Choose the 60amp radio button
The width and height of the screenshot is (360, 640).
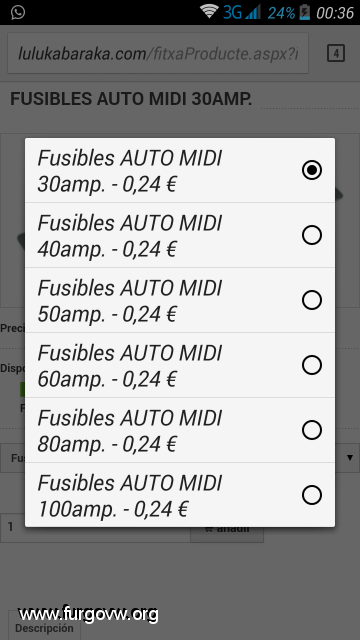[x=312, y=365]
